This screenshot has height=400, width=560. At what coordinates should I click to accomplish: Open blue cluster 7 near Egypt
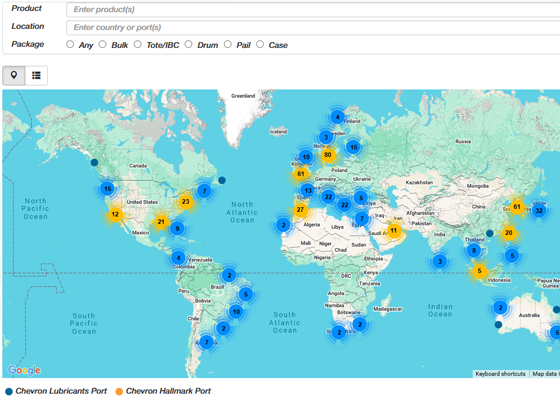click(362, 218)
